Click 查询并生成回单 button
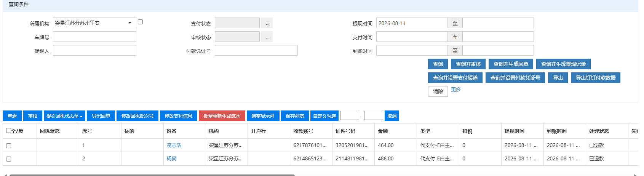 511,64
